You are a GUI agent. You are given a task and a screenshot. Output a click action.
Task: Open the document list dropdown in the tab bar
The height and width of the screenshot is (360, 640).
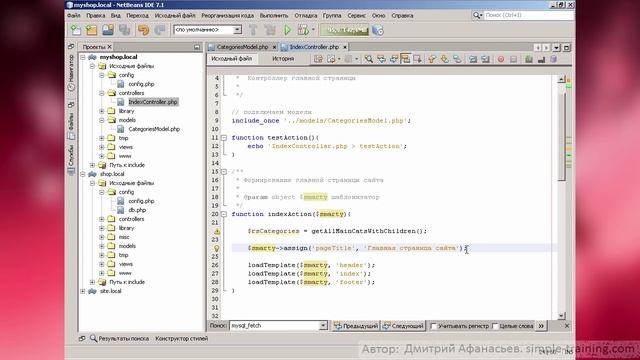[x=556, y=47]
